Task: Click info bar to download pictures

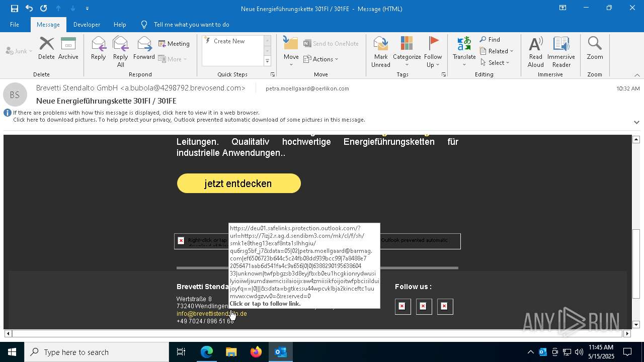Action: [x=189, y=120]
